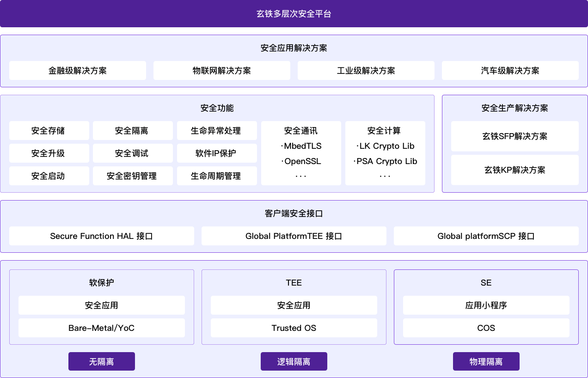588x378 pixels.
Task: Click the 物理隔离 purple label
Action: point(486,361)
